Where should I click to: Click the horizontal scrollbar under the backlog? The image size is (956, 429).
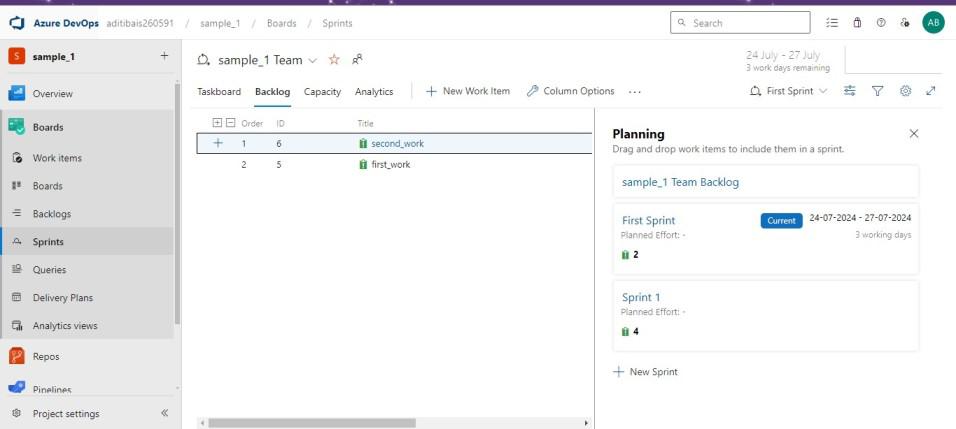311,423
